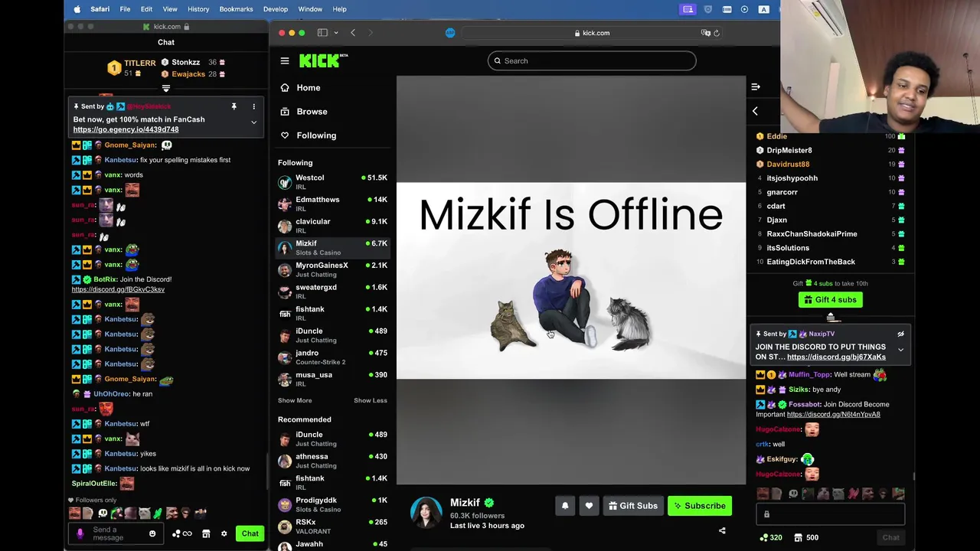Open BotRix discord.gg link in left chat
The height and width of the screenshot is (551, 980).
(118, 289)
